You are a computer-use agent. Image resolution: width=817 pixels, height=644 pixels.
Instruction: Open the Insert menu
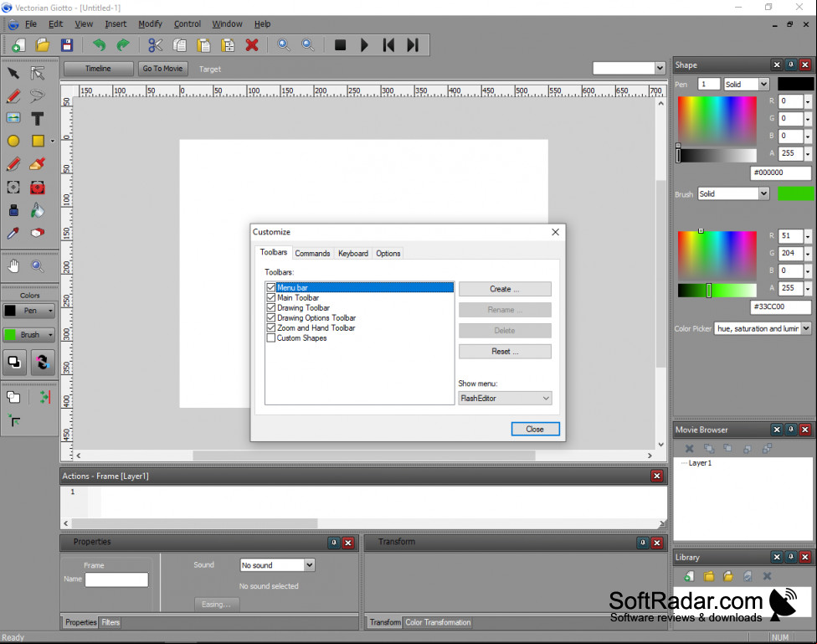(x=116, y=24)
